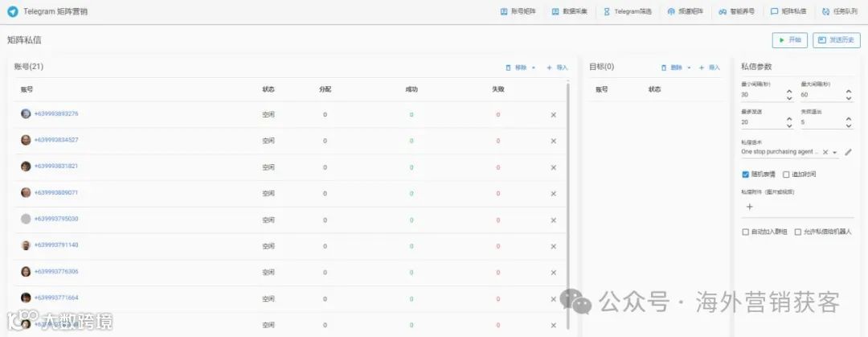Open the 账号矩阵 tab
Viewport: 868px width, 337px height.
tap(518, 11)
